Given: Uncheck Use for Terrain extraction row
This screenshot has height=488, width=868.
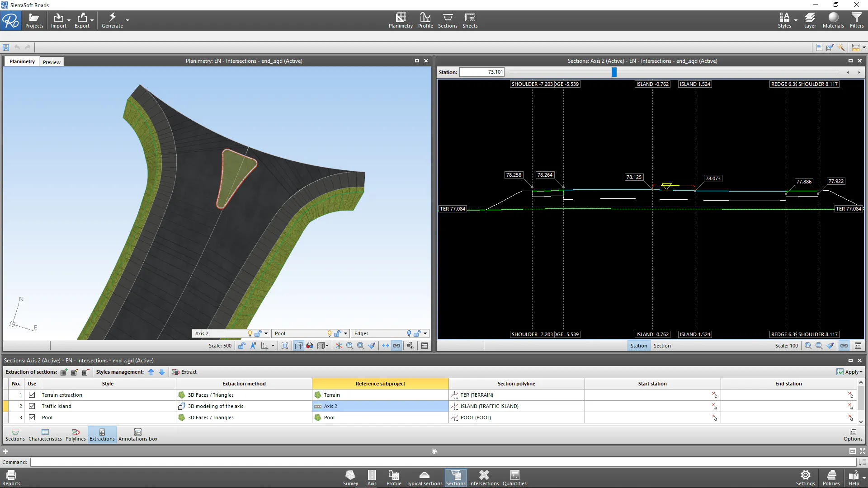Looking at the screenshot, I should [x=32, y=394].
